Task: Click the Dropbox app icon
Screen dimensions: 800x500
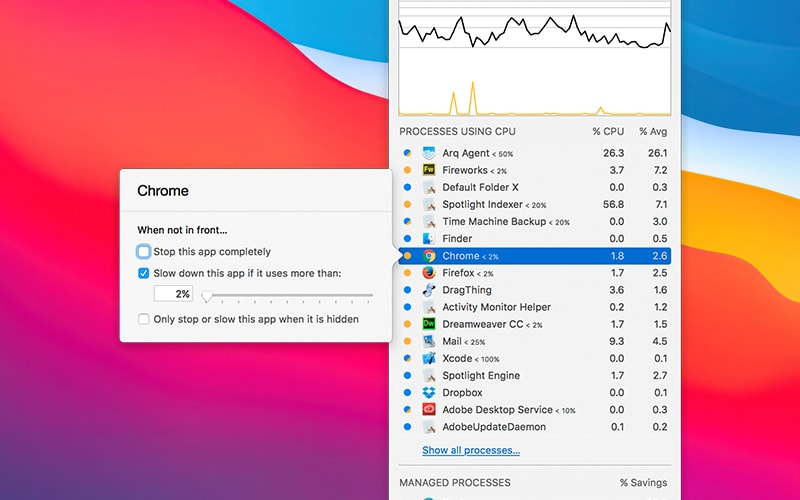Action: 429,393
